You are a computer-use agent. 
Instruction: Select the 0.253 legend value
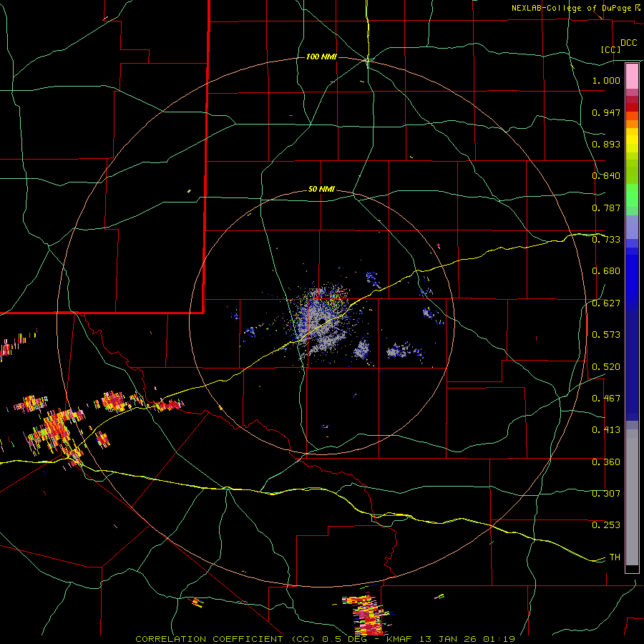606,525
